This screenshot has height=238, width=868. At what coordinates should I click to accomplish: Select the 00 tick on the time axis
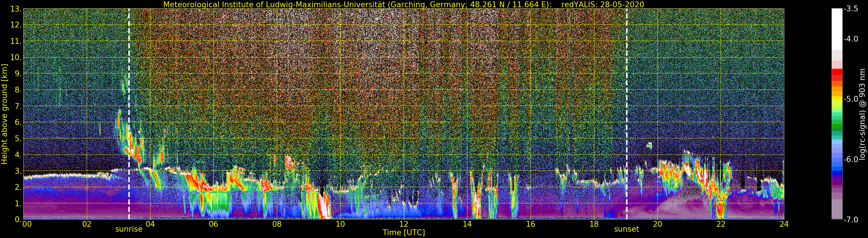click(27, 224)
